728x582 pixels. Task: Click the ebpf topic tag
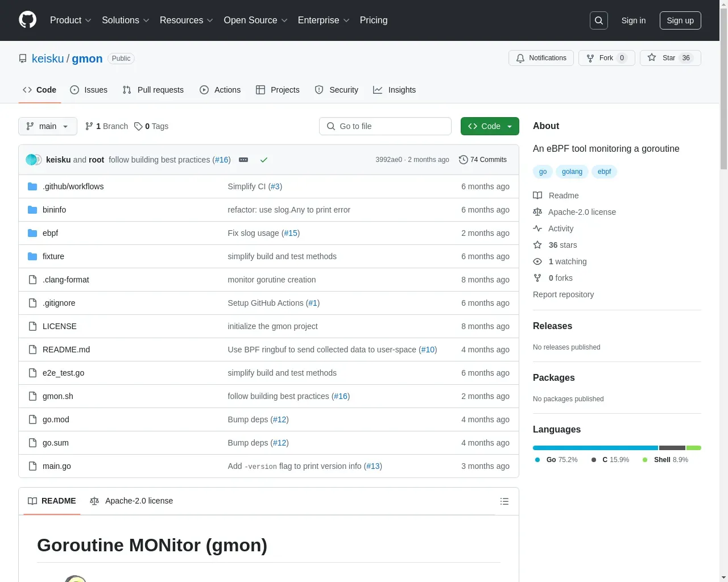604,172
